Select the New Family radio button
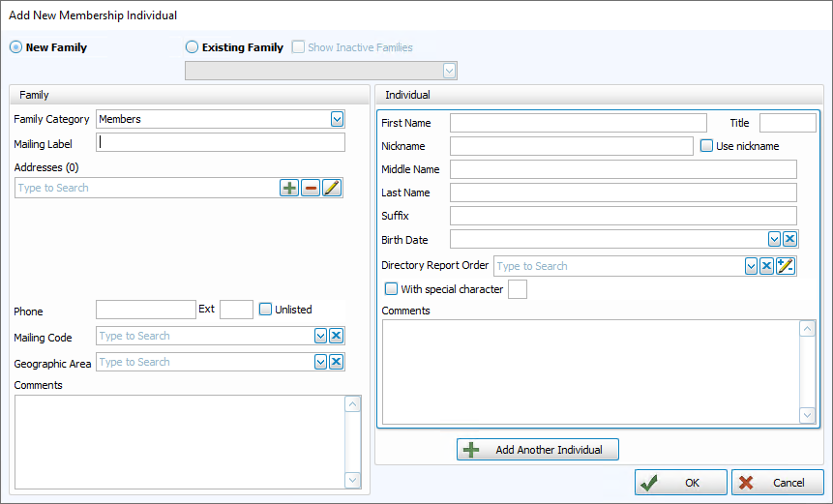The image size is (833, 504). coord(16,47)
